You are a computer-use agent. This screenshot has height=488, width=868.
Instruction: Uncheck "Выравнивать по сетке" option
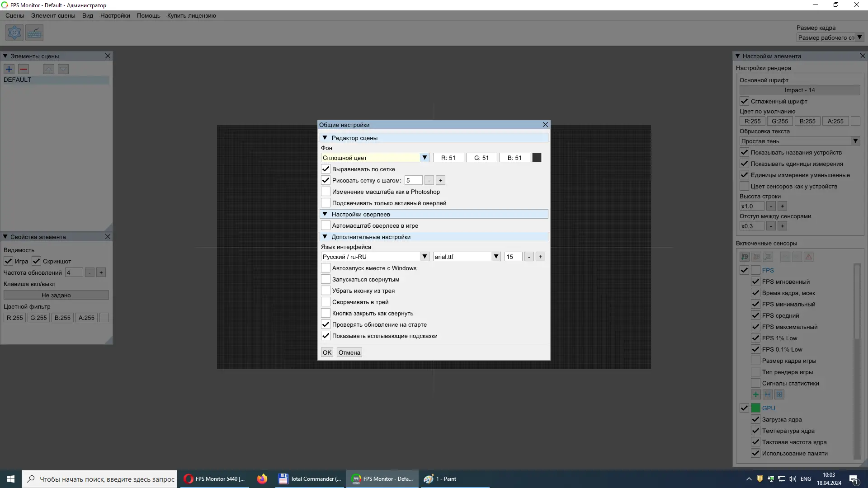click(325, 169)
